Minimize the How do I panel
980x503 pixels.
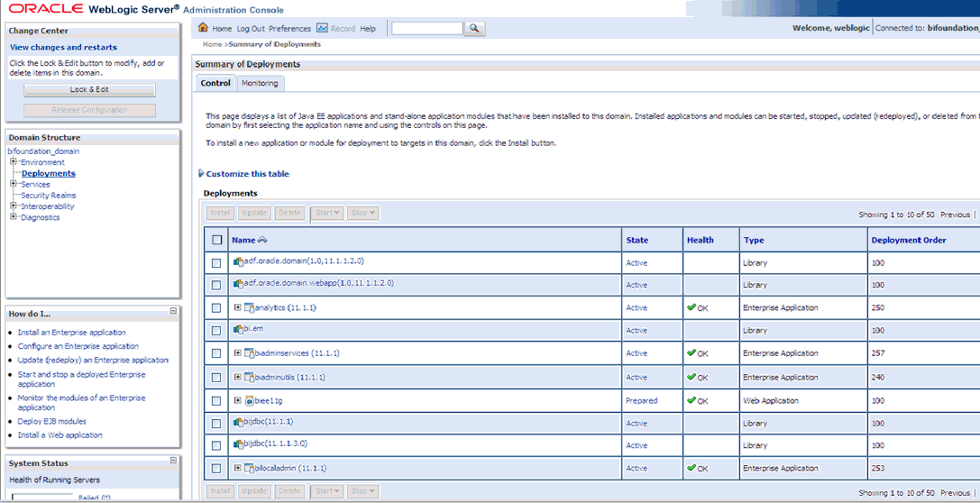[174, 311]
